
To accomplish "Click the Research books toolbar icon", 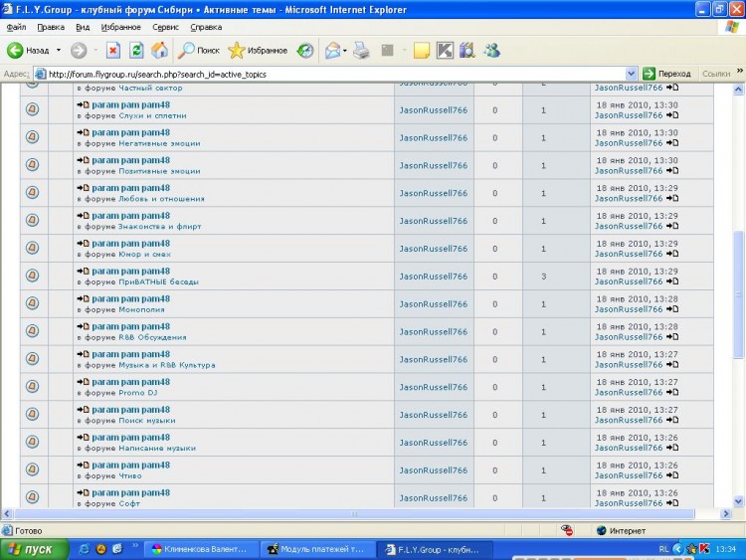I will (467, 50).
